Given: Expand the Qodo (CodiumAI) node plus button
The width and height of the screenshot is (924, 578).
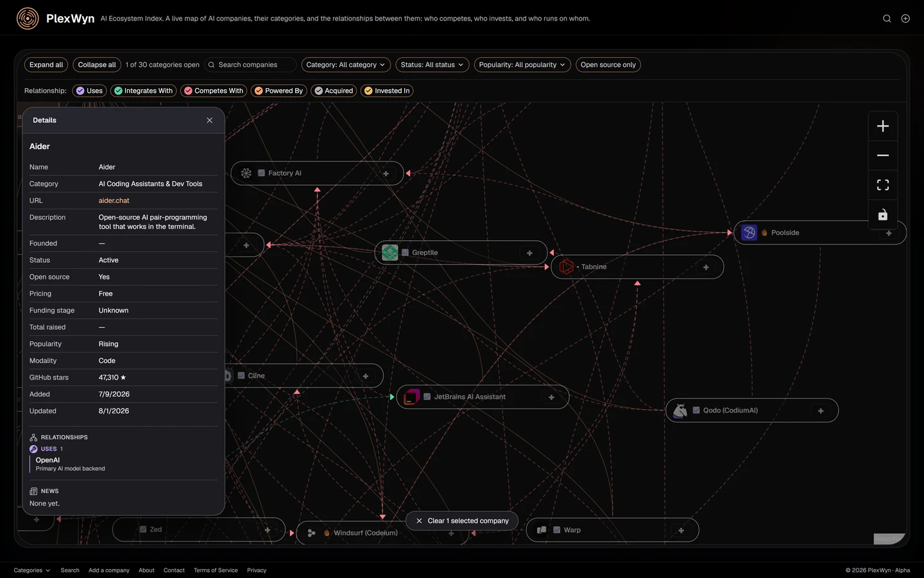Looking at the screenshot, I should click(x=821, y=411).
